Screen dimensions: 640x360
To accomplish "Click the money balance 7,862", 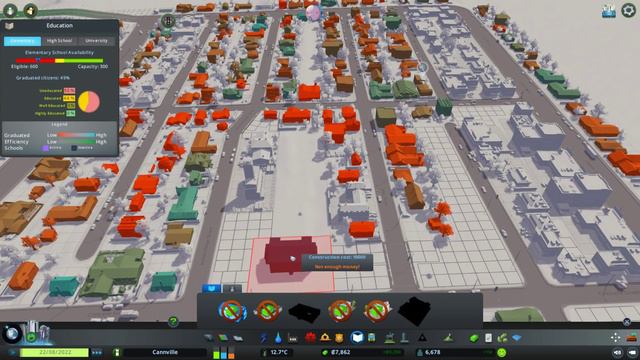I will (x=340, y=352).
